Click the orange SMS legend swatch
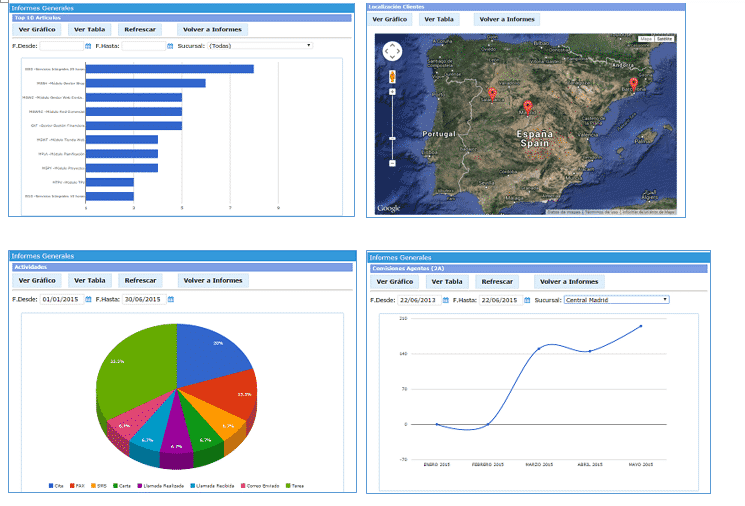 pyautogui.click(x=93, y=486)
